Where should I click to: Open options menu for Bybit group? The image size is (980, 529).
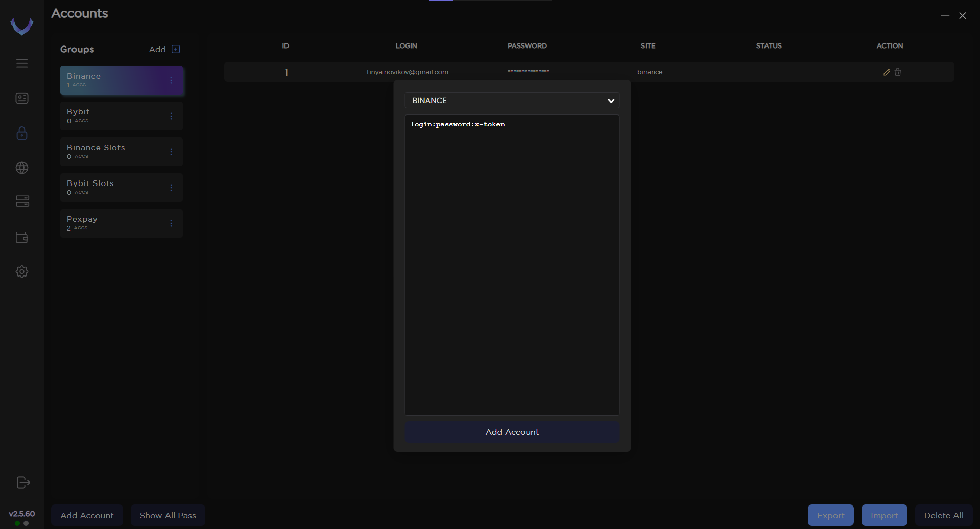tap(171, 116)
